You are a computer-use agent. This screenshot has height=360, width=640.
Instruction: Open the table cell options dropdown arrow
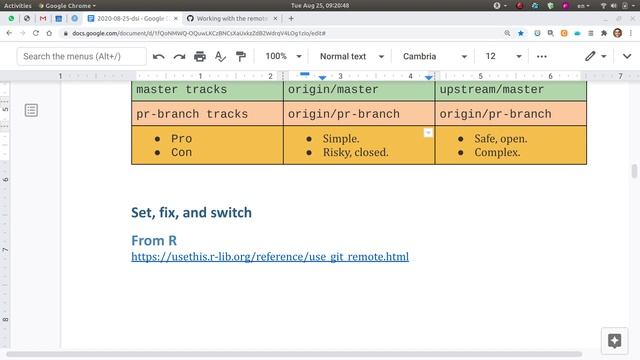pyautogui.click(x=428, y=133)
